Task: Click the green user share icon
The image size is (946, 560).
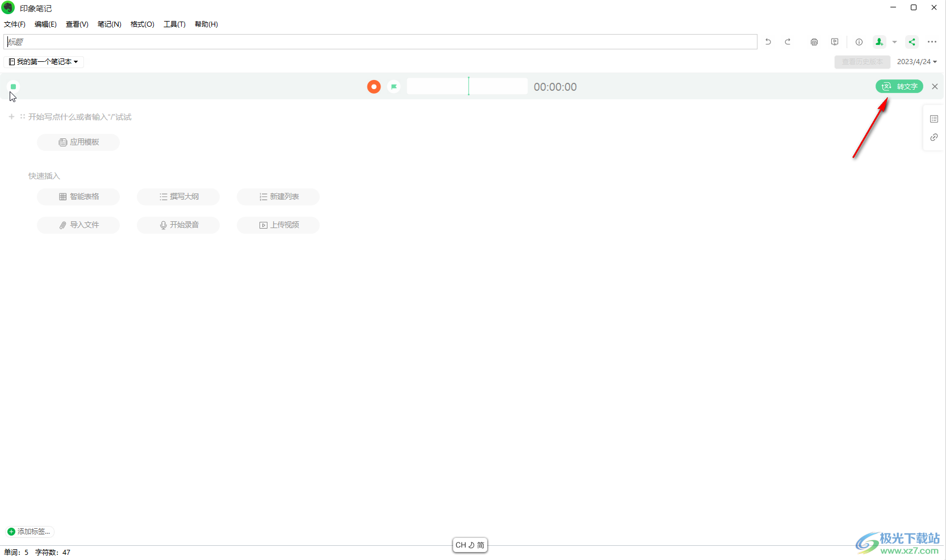Action: point(879,42)
